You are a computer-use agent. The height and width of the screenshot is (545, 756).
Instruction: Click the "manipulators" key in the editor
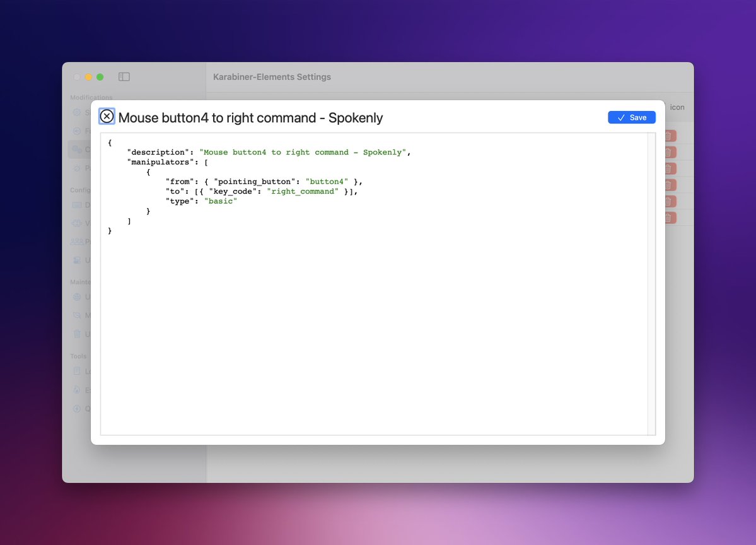(x=160, y=162)
